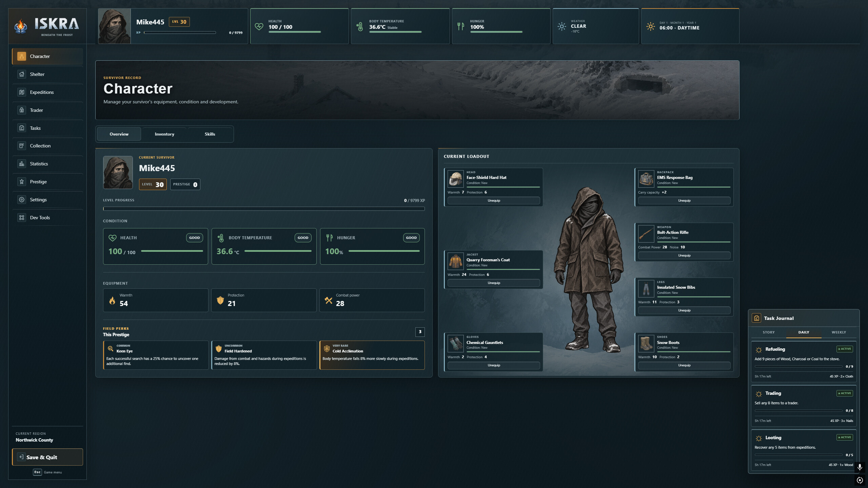Viewport: 868px width, 488px height.
Task: Open the Story tab in Task Journal
Action: pyautogui.click(x=769, y=332)
